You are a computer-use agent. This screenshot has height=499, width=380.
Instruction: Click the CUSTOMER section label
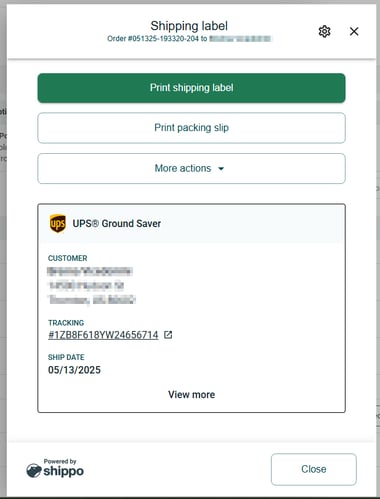tap(68, 258)
